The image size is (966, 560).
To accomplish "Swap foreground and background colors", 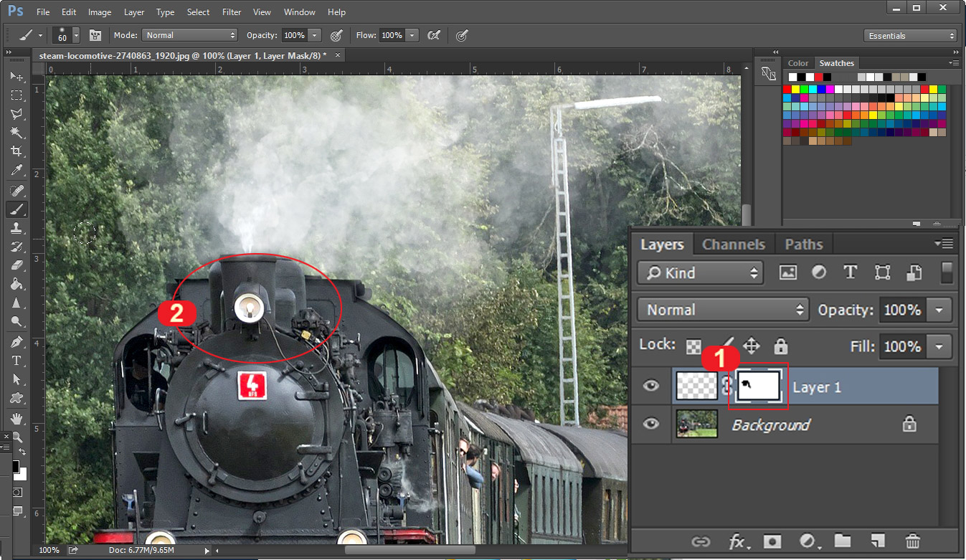I will pyautogui.click(x=22, y=452).
